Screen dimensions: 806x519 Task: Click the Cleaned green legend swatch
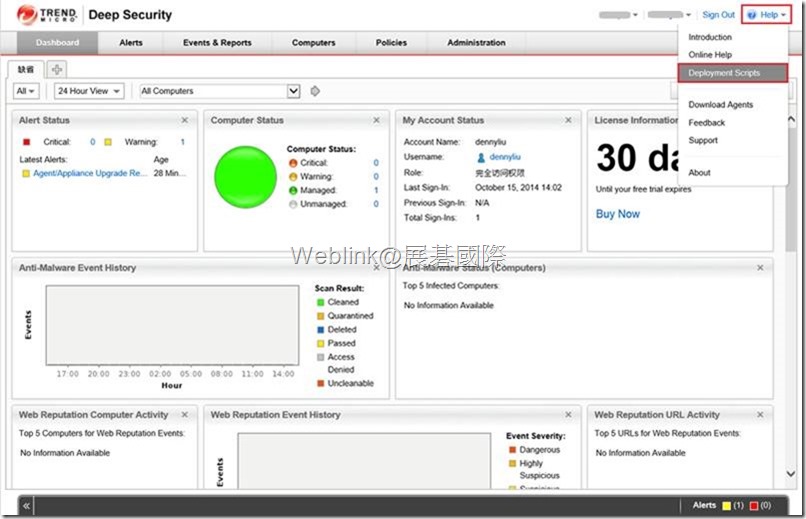321,302
